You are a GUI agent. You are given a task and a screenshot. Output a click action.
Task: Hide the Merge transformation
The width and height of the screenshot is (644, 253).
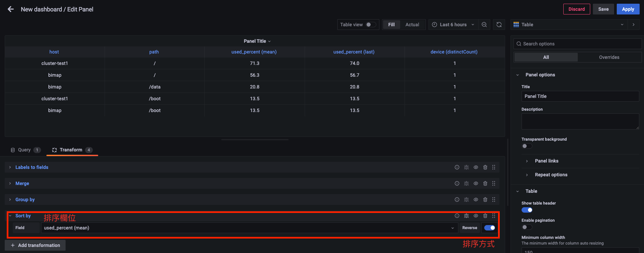point(476,183)
